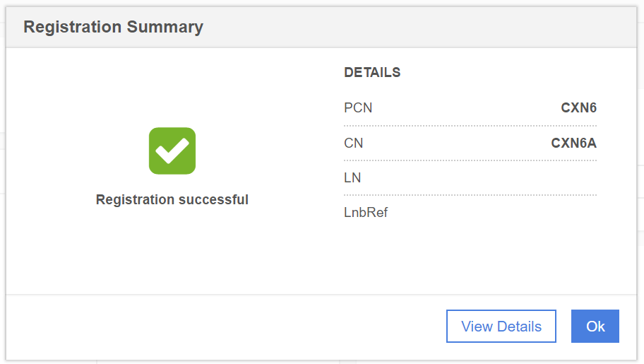This screenshot has width=644, height=364.
Task: Open View Details for the registration
Action: tap(501, 327)
